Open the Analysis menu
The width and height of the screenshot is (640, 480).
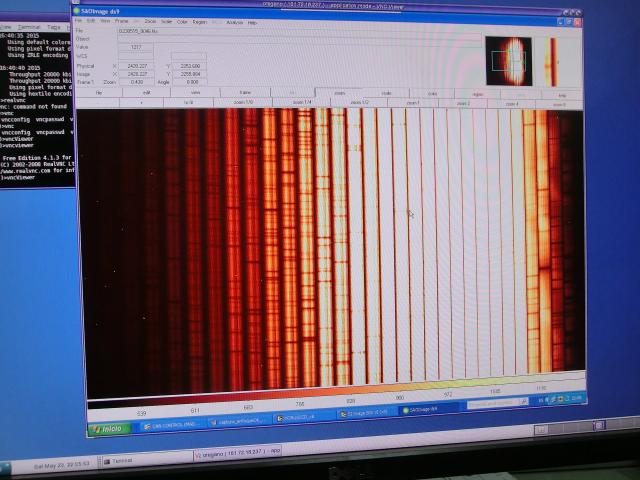point(234,21)
